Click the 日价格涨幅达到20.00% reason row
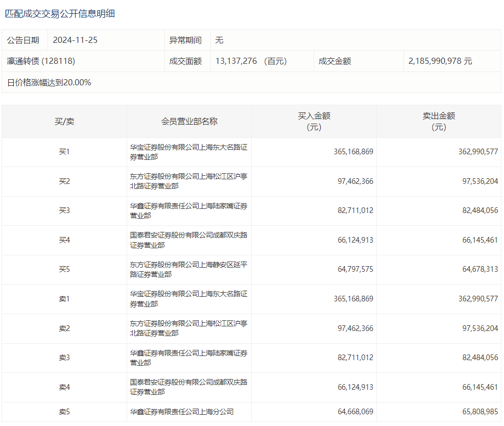The image size is (504, 426). 49,82
